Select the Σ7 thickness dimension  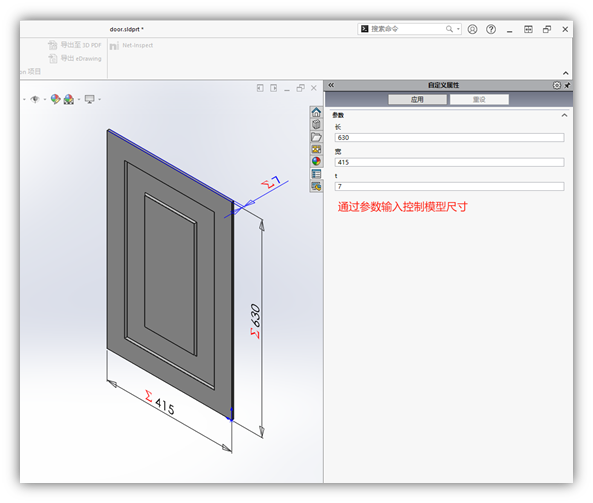coord(271,182)
